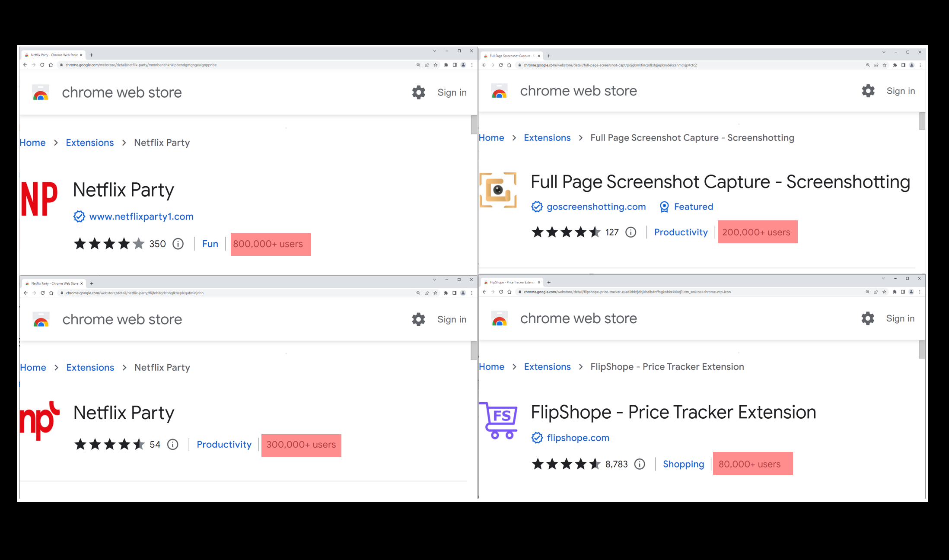This screenshot has width=949, height=560.
Task: Open the Shopping category link
Action: pos(683,464)
